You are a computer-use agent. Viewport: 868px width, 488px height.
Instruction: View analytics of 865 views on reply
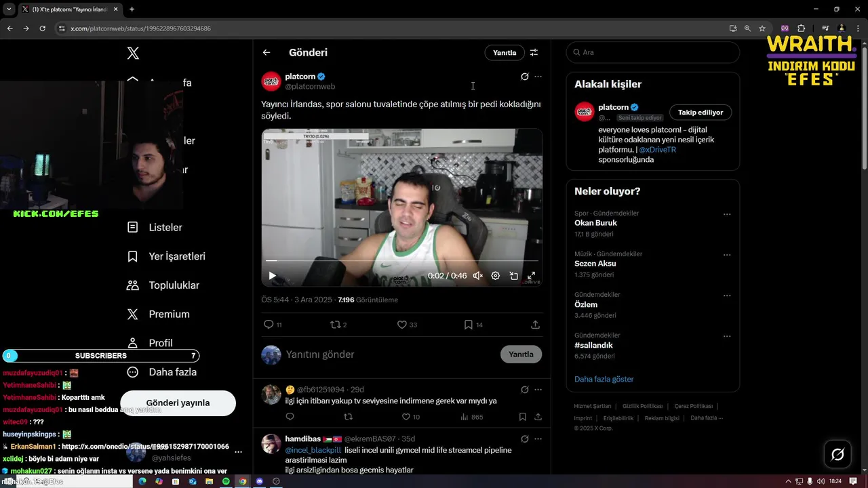pos(471,417)
